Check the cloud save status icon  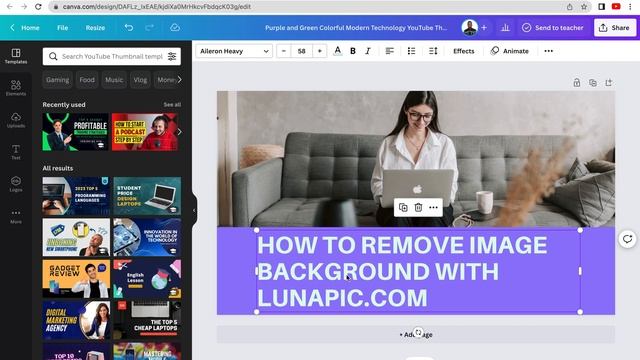[175, 28]
